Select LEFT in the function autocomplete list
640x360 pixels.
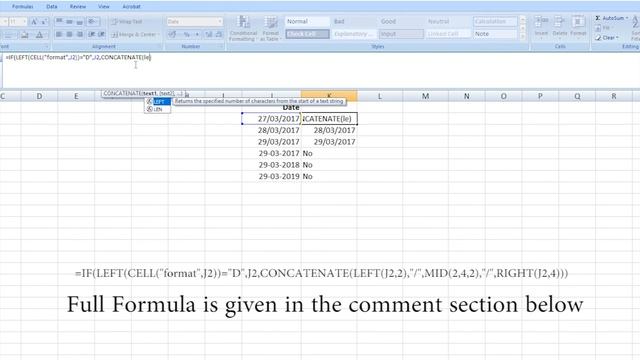pyautogui.click(x=158, y=102)
